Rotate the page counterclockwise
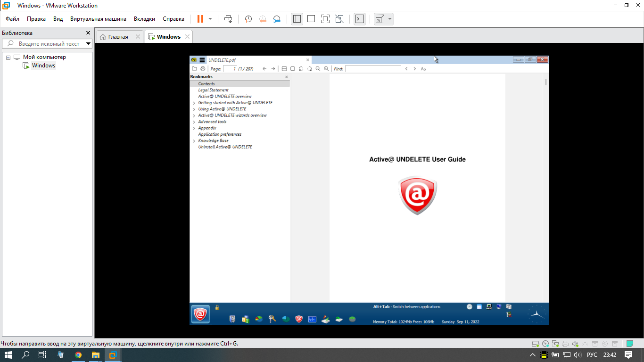This screenshot has height=362, width=644. pos(301,69)
